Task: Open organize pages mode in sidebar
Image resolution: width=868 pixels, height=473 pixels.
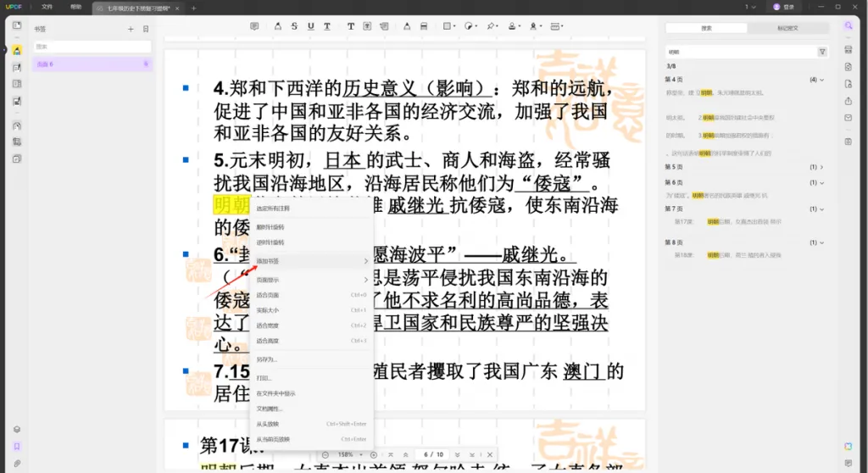Action: pyautogui.click(x=17, y=84)
